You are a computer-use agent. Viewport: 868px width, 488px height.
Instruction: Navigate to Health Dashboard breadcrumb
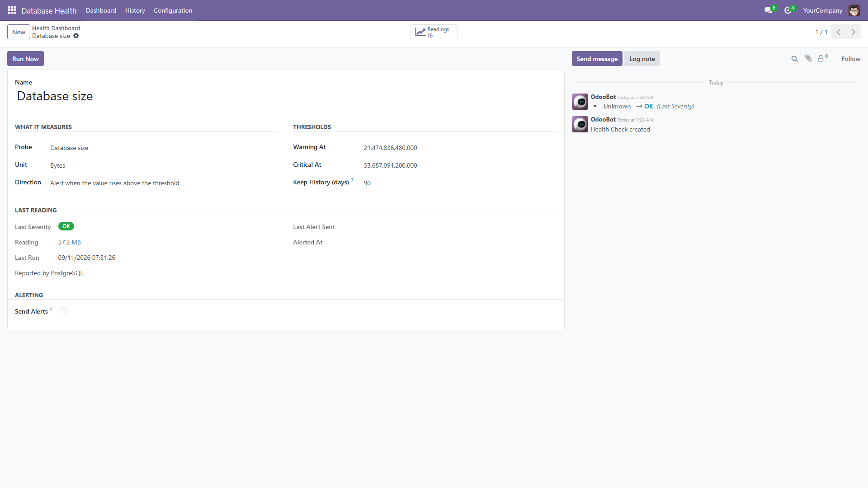56,28
